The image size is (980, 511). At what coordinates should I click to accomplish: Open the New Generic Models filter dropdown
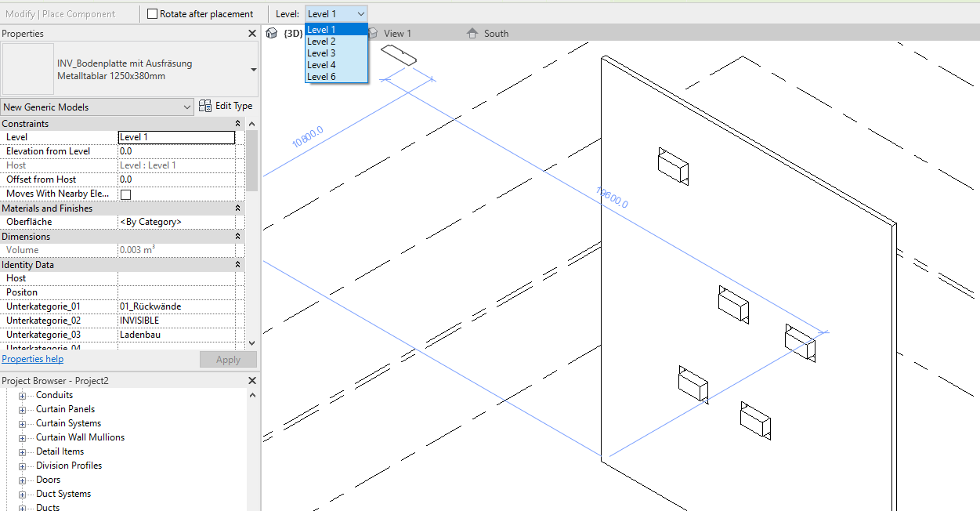186,106
